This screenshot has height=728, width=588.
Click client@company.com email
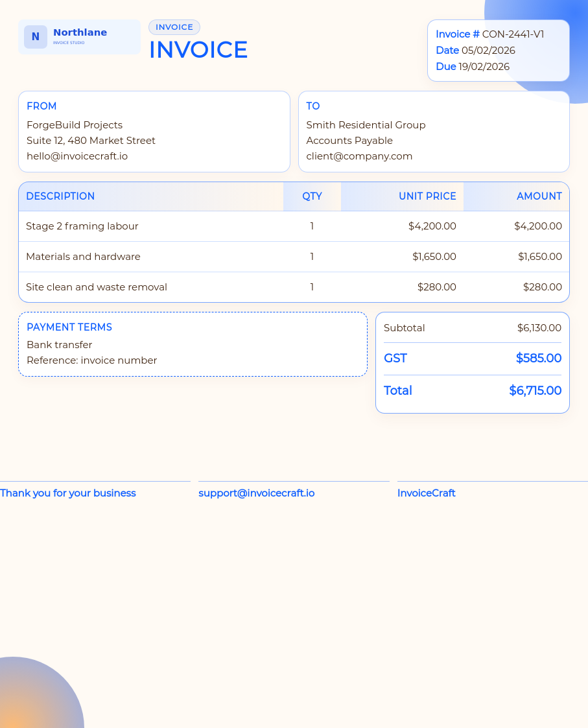(360, 156)
